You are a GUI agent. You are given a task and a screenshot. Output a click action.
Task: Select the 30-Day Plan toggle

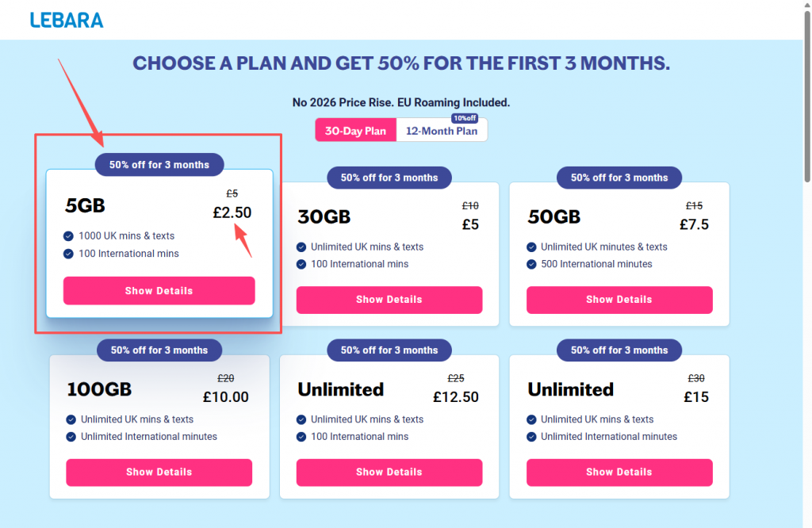[x=356, y=131]
